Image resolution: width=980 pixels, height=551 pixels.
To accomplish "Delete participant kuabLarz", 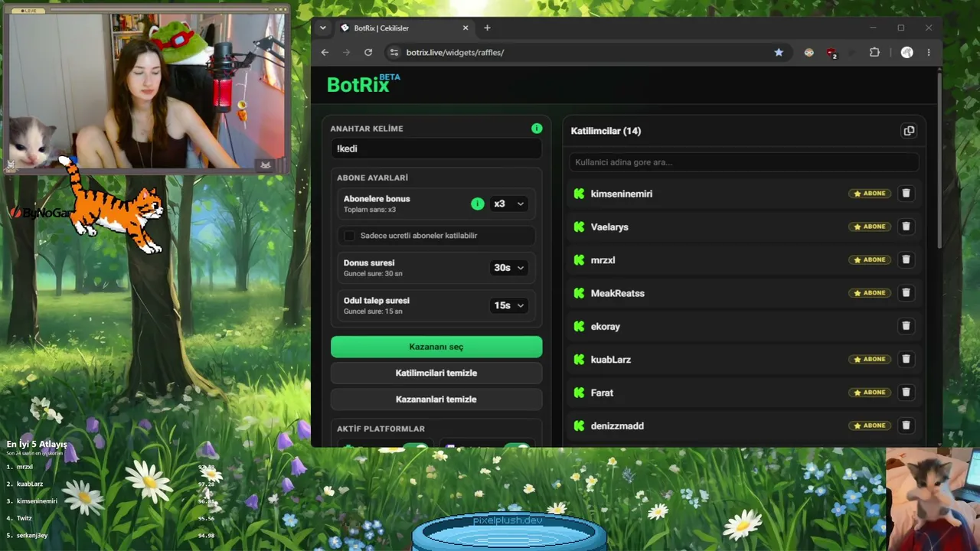I will [906, 359].
